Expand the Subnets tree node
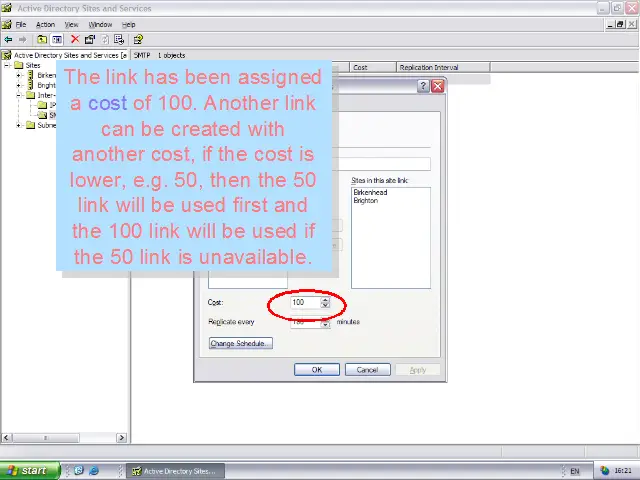 coord(19,125)
